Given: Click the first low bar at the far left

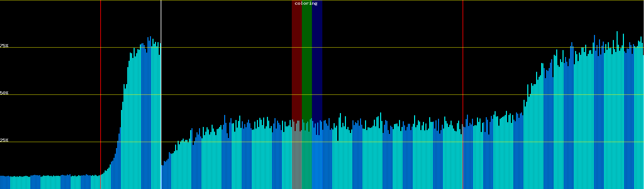Looking at the screenshot, I should (x=1, y=183).
